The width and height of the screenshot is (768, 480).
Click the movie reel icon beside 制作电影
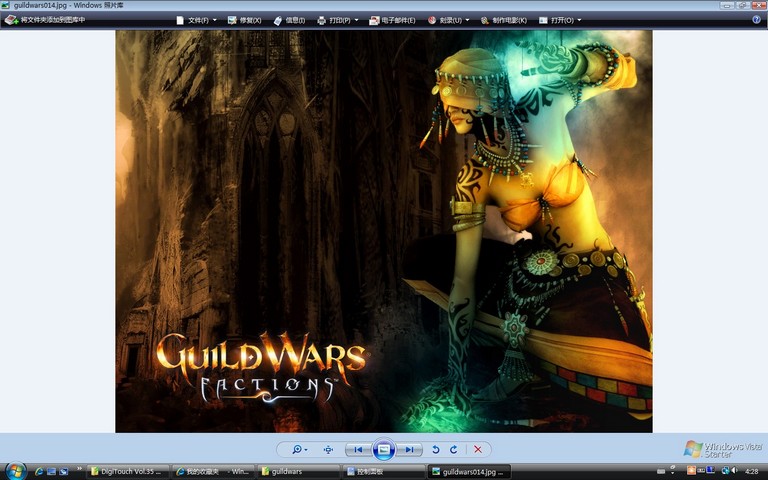coord(484,20)
